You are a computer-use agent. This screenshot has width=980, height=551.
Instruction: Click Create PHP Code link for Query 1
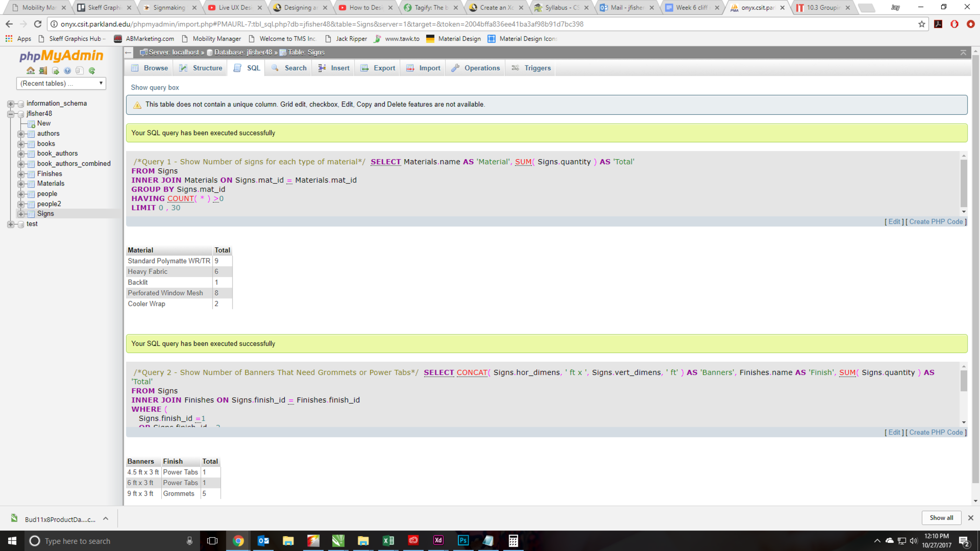(x=935, y=222)
